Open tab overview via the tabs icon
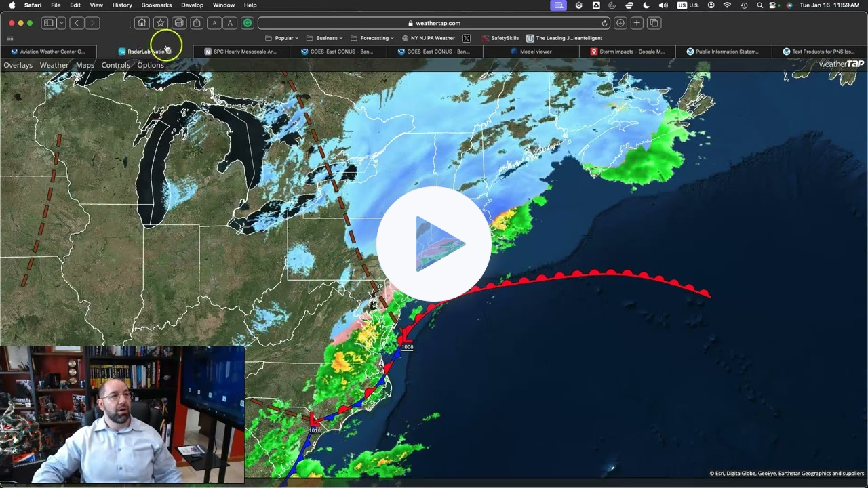 click(x=653, y=22)
